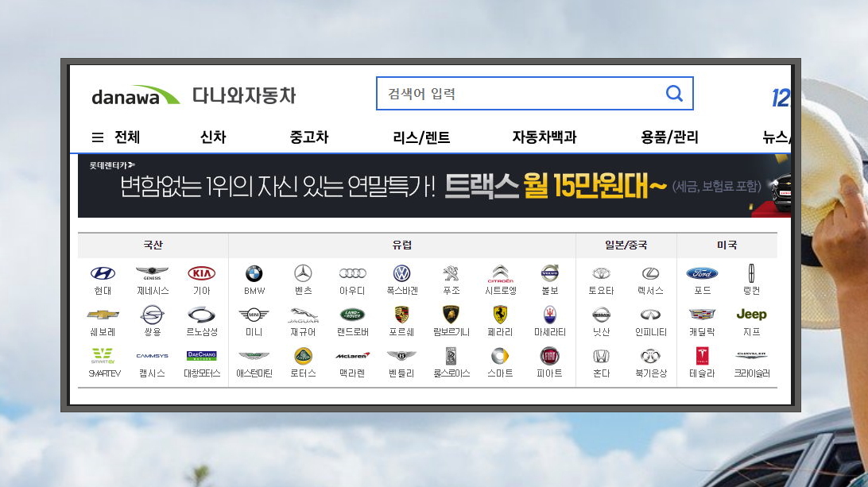
Task: Open the hamburger 전체 menu icon
Action: (98, 137)
